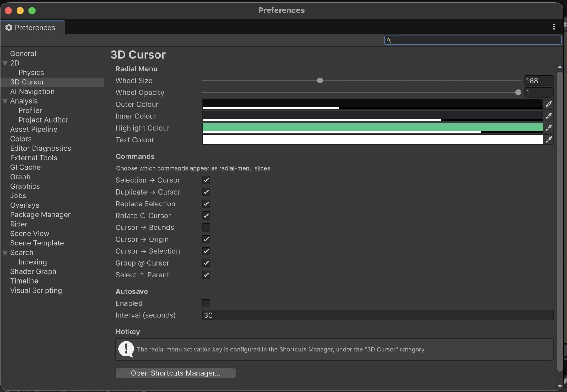Focus the preferences search field
The height and width of the screenshot is (392, 567).
point(473,40)
